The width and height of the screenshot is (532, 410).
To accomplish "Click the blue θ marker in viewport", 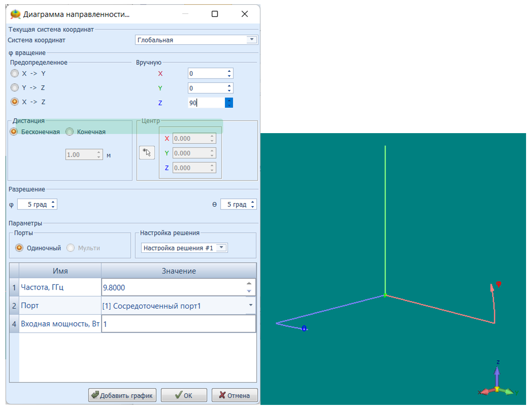I will point(304,329).
